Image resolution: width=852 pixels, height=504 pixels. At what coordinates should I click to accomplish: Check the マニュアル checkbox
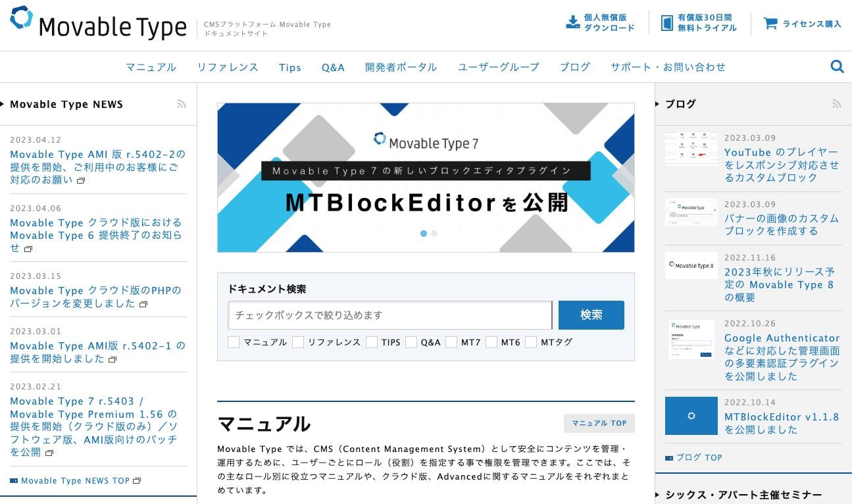pos(234,342)
